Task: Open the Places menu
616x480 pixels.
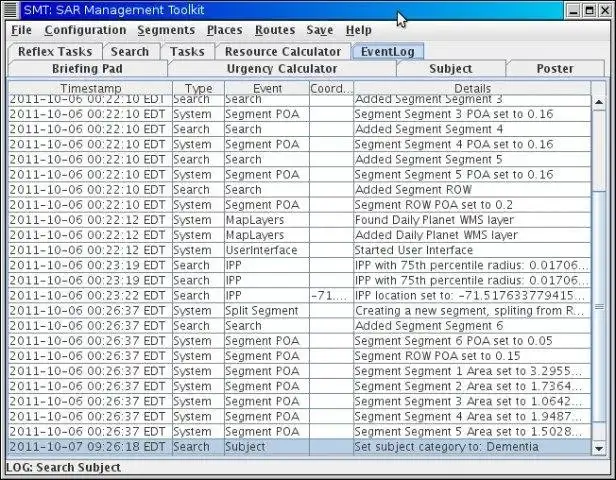Action: [x=224, y=30]
